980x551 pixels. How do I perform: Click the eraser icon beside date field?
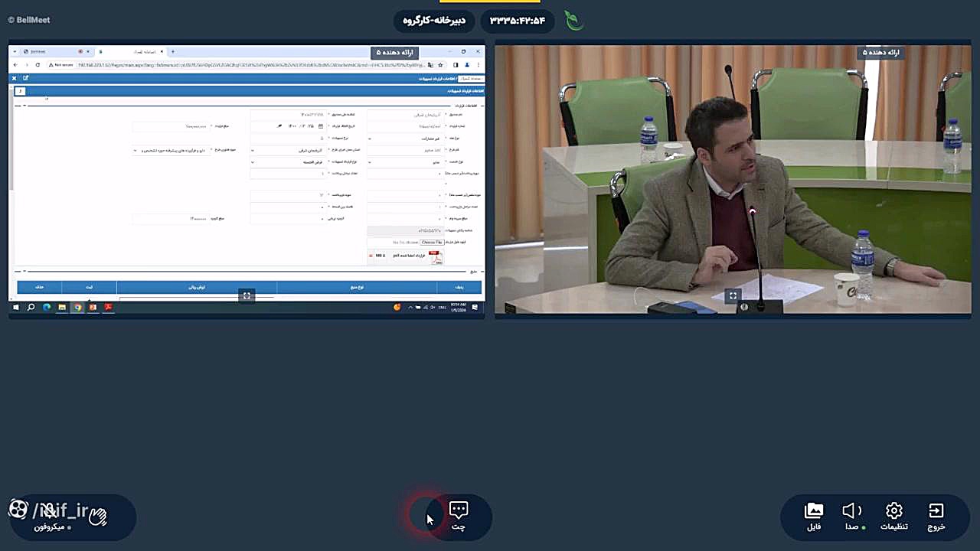click(279, 126)
